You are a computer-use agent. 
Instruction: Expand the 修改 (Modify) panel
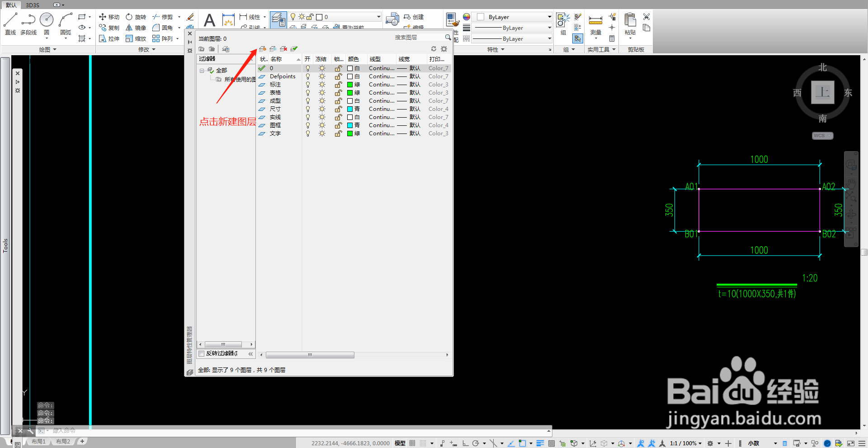[x=146, y=49]
